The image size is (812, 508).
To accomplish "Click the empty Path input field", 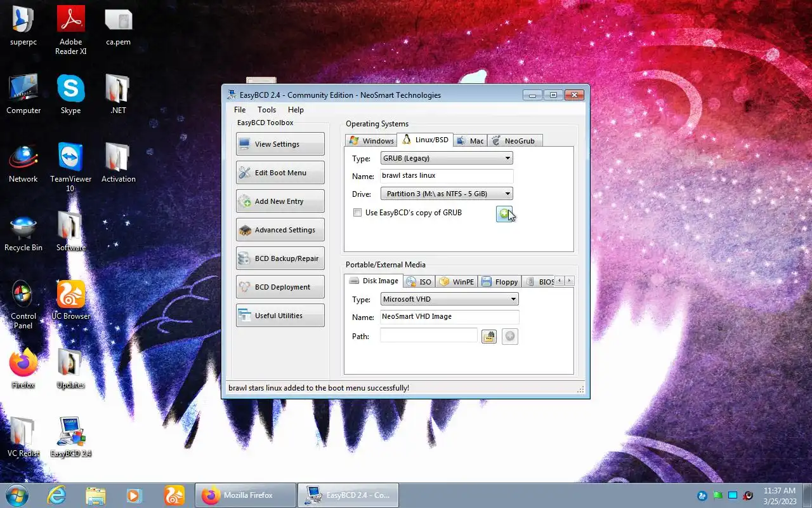I will click(429, 336).
